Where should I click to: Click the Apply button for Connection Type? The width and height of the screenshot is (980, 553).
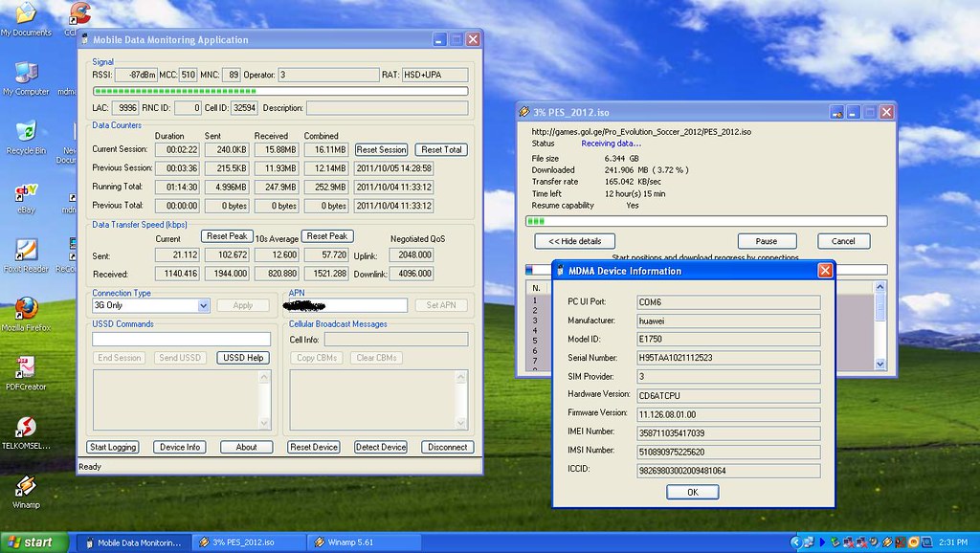(243, 305)
